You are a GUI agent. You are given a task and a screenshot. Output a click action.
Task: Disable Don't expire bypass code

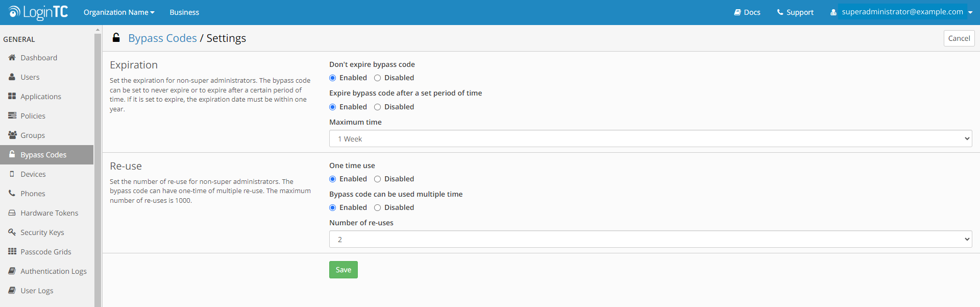(x=378, y=78)
